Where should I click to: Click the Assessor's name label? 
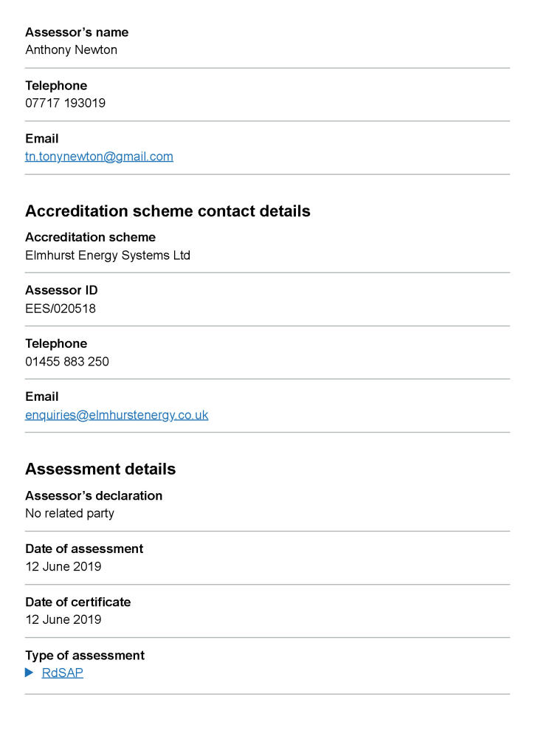77,32
